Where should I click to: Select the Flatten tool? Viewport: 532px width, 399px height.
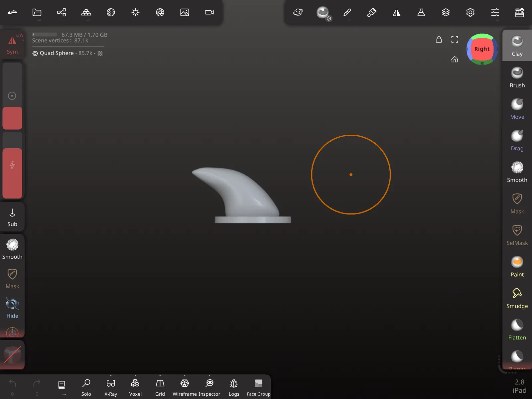click(517, 330)
